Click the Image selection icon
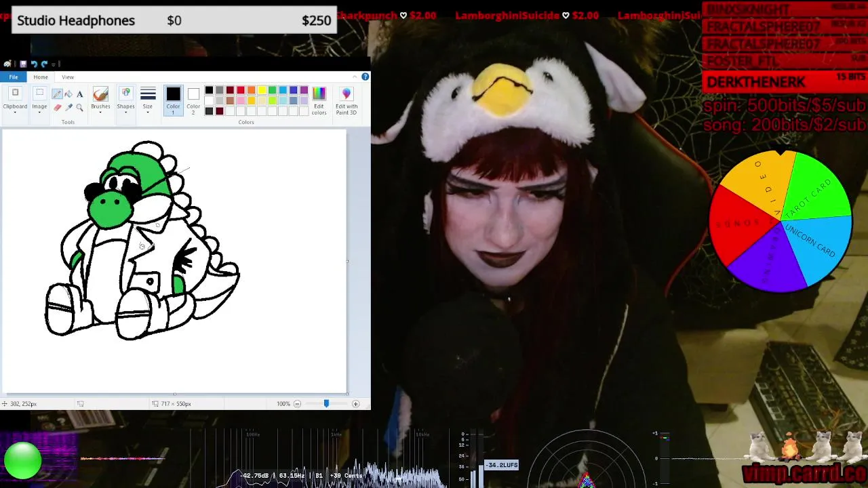868x488 pixels. pyautogui.click(x=39, y=94)
